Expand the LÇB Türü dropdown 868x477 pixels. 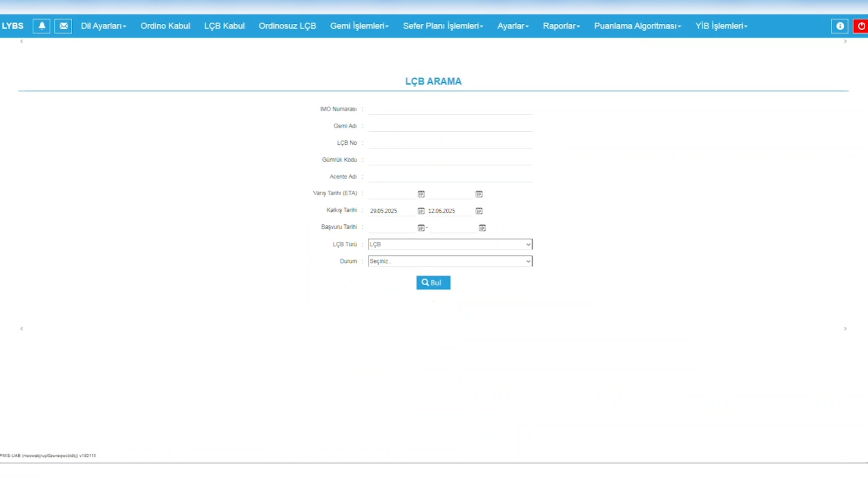[x=450, y=244]
